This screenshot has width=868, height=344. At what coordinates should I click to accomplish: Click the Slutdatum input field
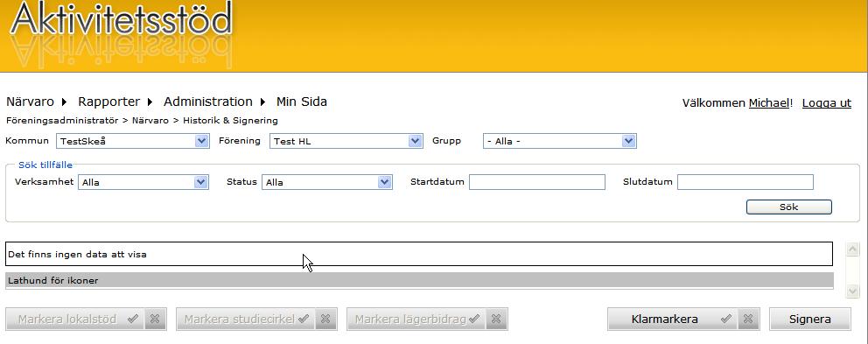[745, 182]
